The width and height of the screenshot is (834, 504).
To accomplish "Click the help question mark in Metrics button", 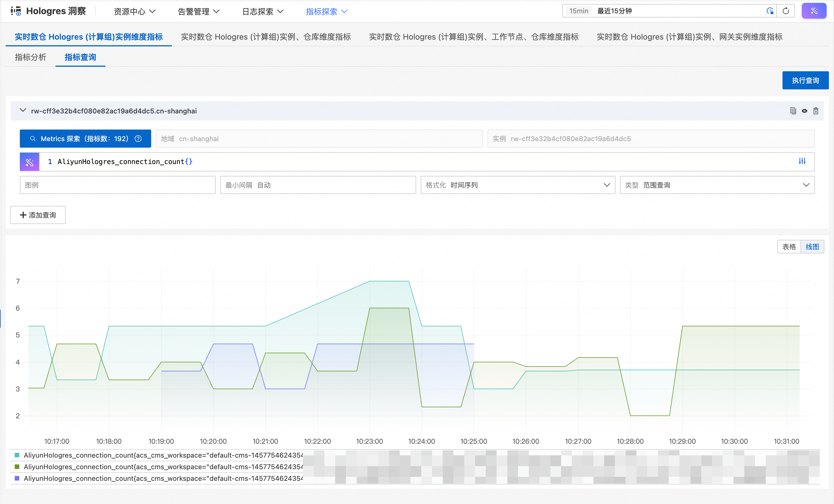I will 138,139.
